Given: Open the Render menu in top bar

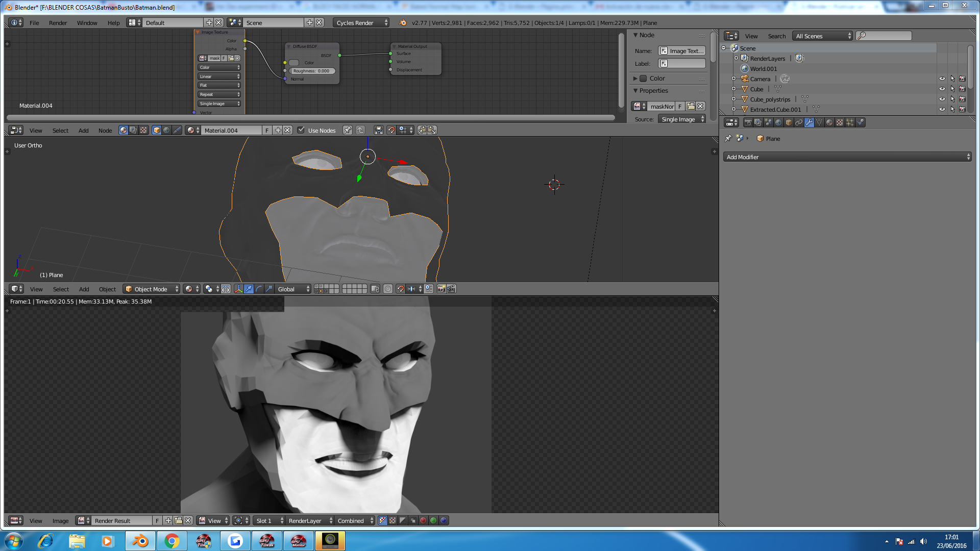Looking at the screenshot, I should pyautogui.click(x=58, y=23).
